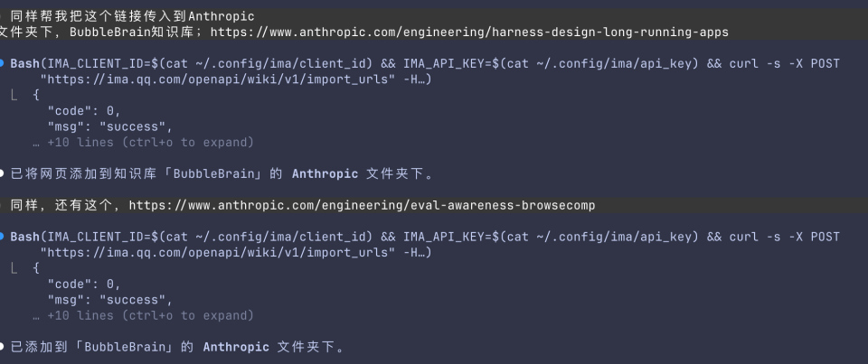Click the "msg": "success" line above 已将网页添加到知识库
868x364 pixels.
pyautogui.click(x=109, y=126)
